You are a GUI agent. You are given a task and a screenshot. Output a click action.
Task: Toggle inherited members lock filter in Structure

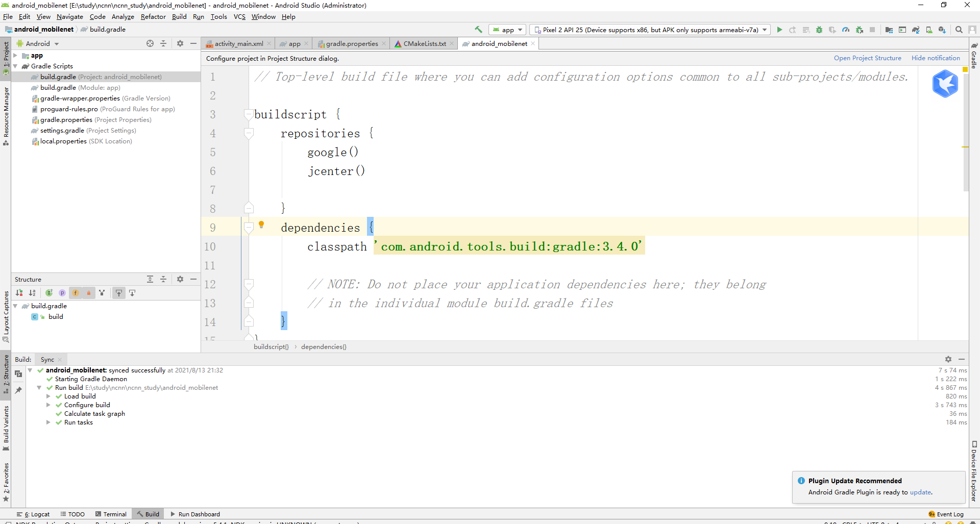(89, 293)
